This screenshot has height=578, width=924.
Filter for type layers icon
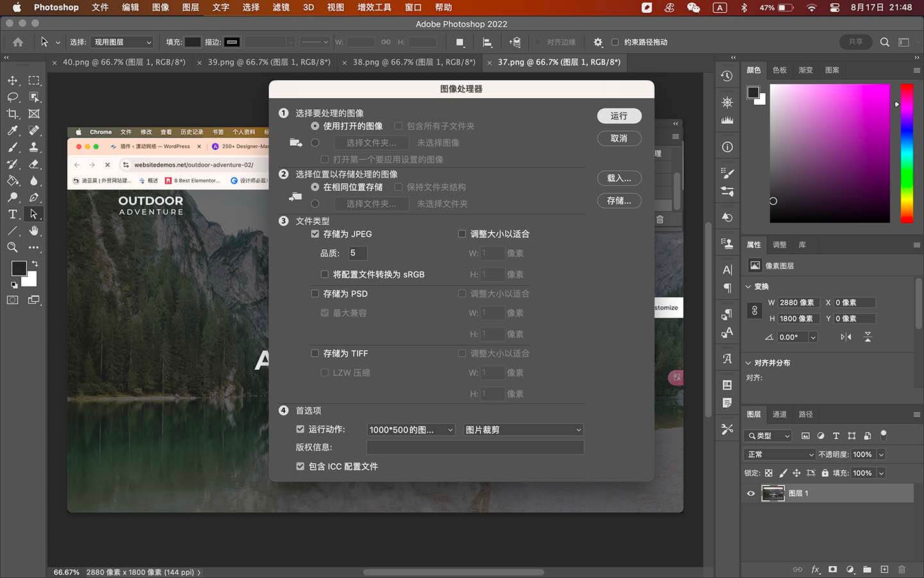pos(836,435)
